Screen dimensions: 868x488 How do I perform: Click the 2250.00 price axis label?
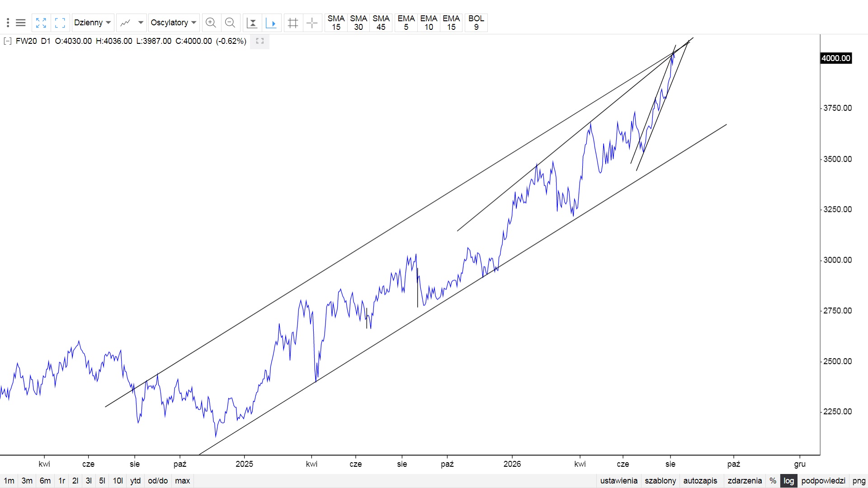click(838, 412)
